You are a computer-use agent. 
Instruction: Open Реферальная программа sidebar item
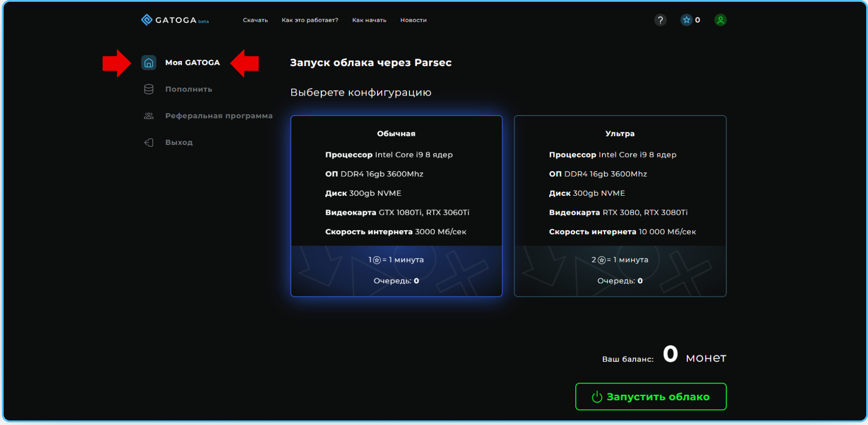click(x=219, y=116)
